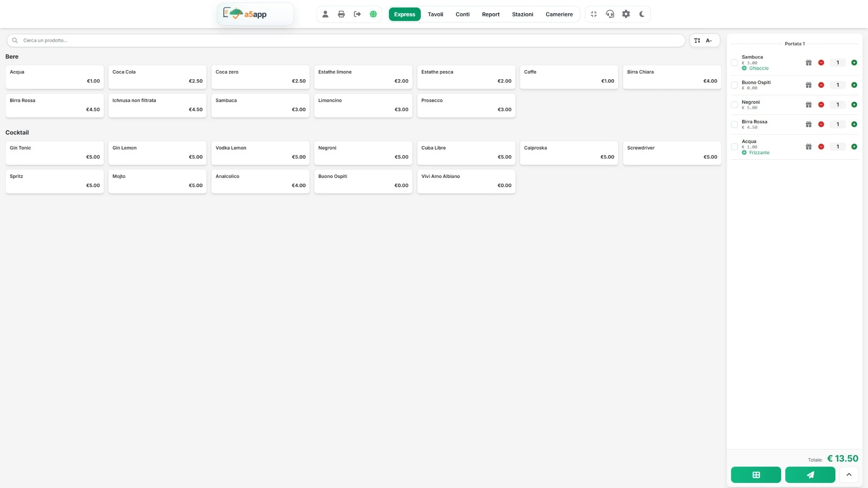The width and height of the screenshot is (868, 488).
Task: Add Coca Cola to the order
Action: [x=157, y=77]
